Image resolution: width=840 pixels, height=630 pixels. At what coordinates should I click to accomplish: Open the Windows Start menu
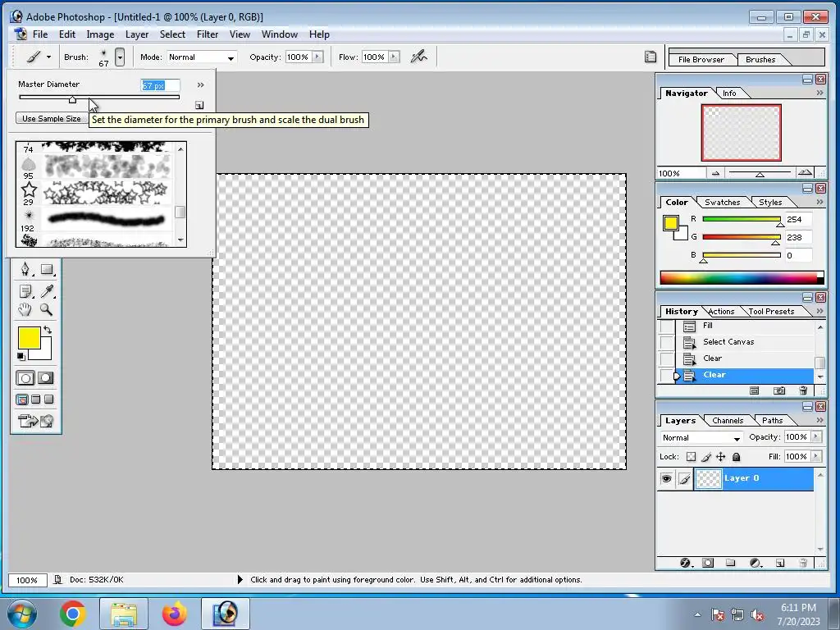coord(21,614)
